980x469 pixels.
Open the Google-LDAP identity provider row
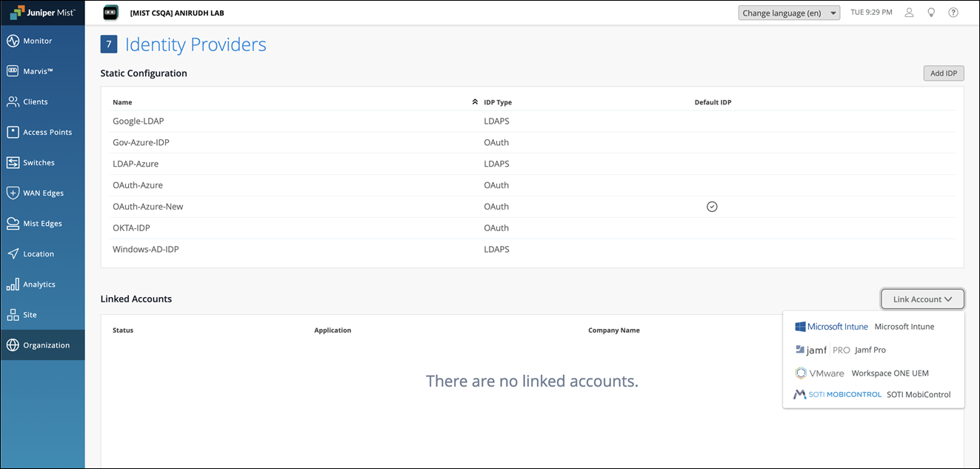pyautogui.click(x=139, y=121)
